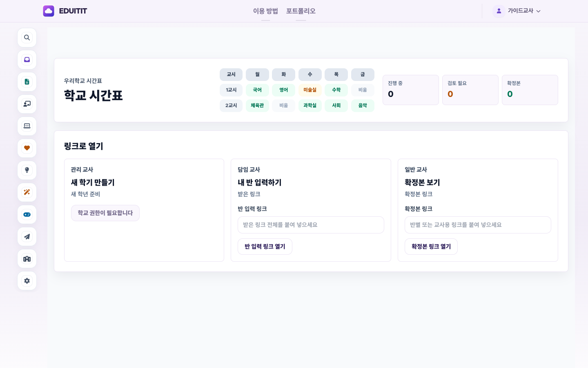Viewport: 588px width, 368px height.
Task: Click the 확정본 status card
Action: pyautogui.click(x=530, y=90)
